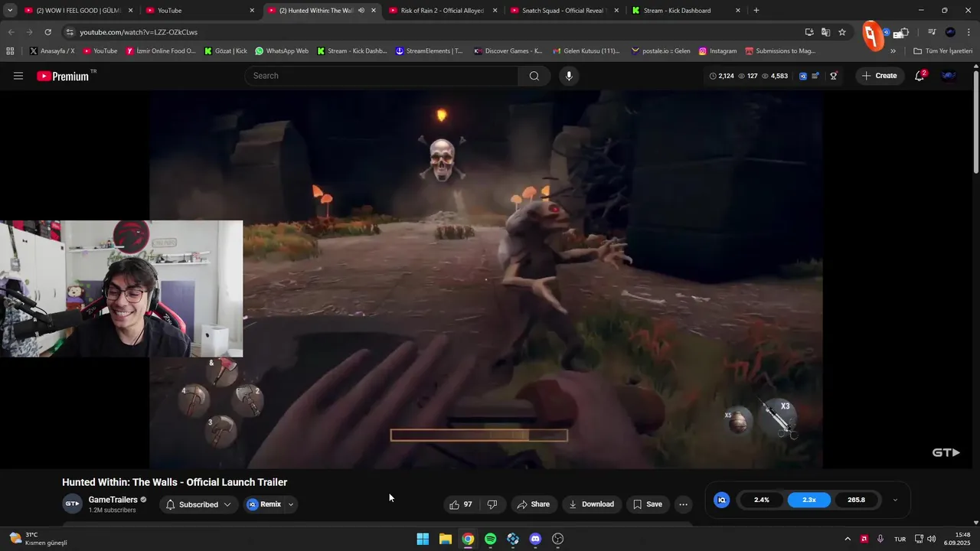Open the YouTube account avatar menu
Image resolution: width=980 pixels, height=551 pixels.
coord(949,76)
